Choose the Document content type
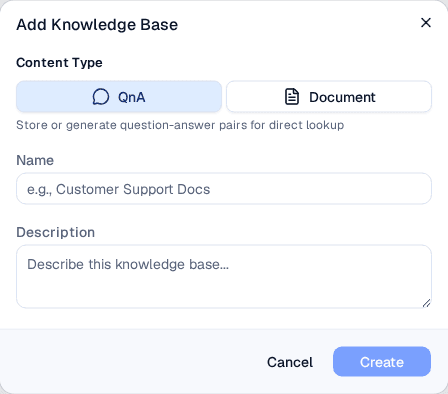Viewport: 448px width, 394px height. pos(329,97)
